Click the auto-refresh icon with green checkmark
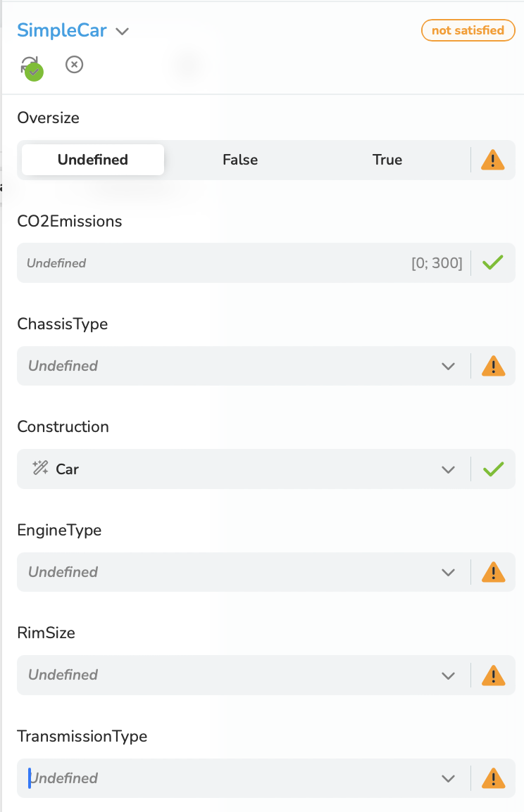This screenshot has height=812, width=524. 31,68
